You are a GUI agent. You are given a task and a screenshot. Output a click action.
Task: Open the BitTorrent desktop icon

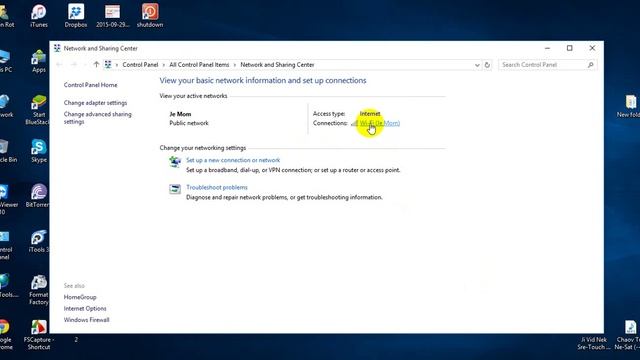[x=39, y=196]
